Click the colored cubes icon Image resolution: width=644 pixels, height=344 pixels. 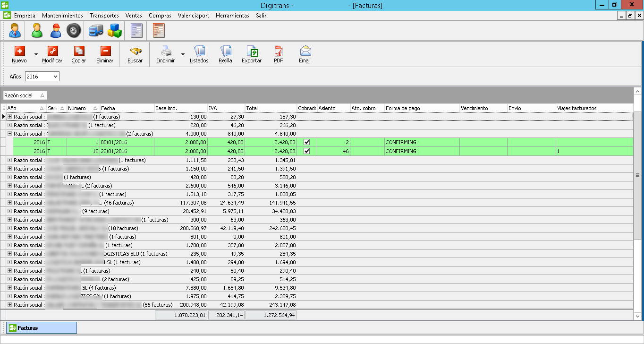tap(115, 31)
